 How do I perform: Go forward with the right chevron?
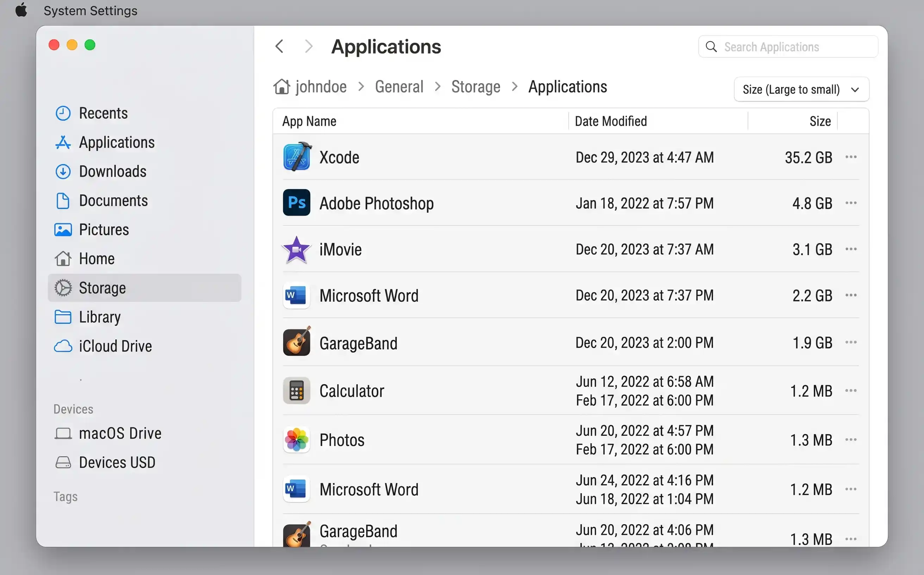309,47
